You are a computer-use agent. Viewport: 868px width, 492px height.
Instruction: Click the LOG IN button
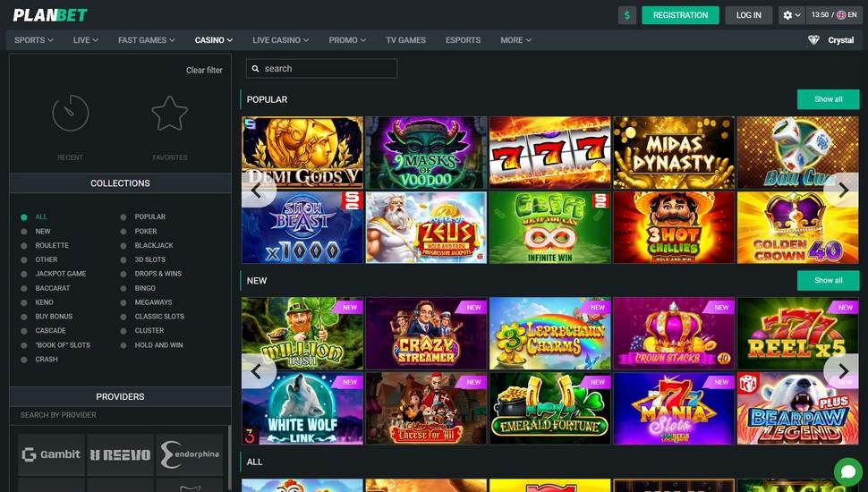click(748, 15)
